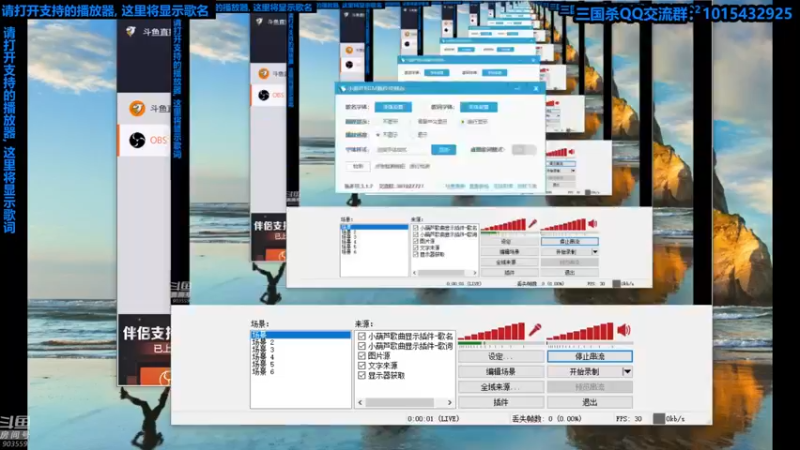Uncheck the 图片源 source in the large panel
Viewport: 800px width, 450px height.
pos(362,356)
